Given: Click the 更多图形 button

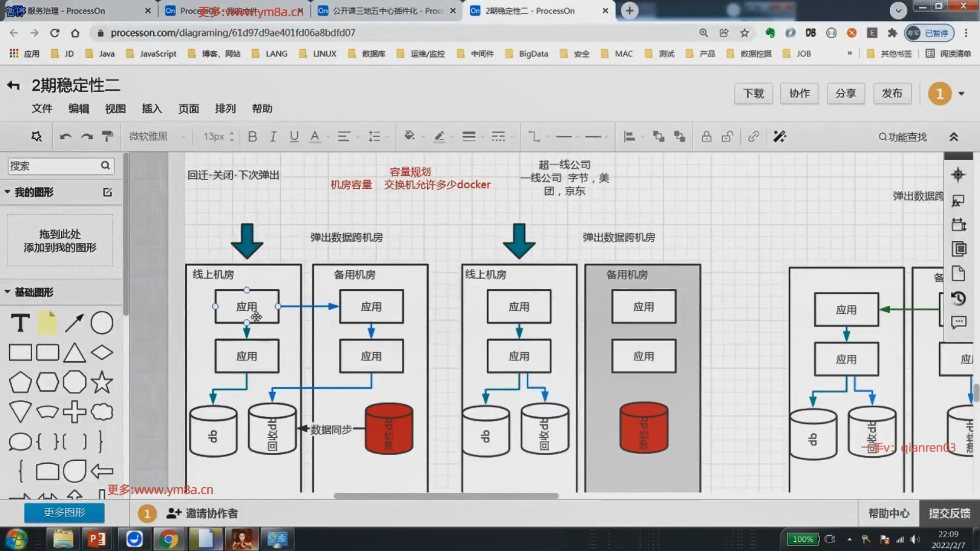Looking at the screenshot, I should point(64,512).
